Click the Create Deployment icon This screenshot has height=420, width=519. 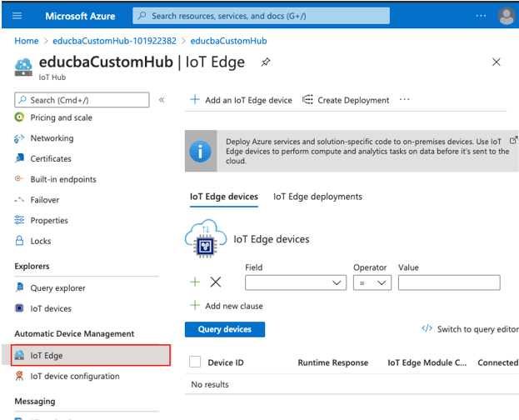click(307, 100)
